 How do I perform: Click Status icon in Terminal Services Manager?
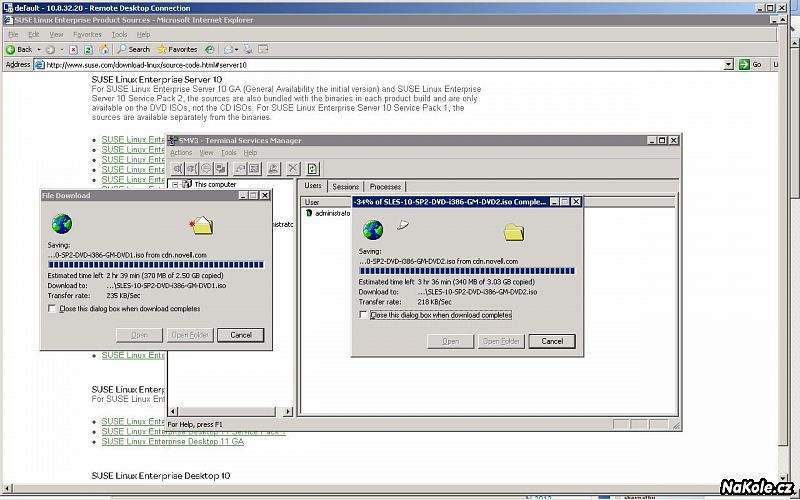(x=255, y=168)
